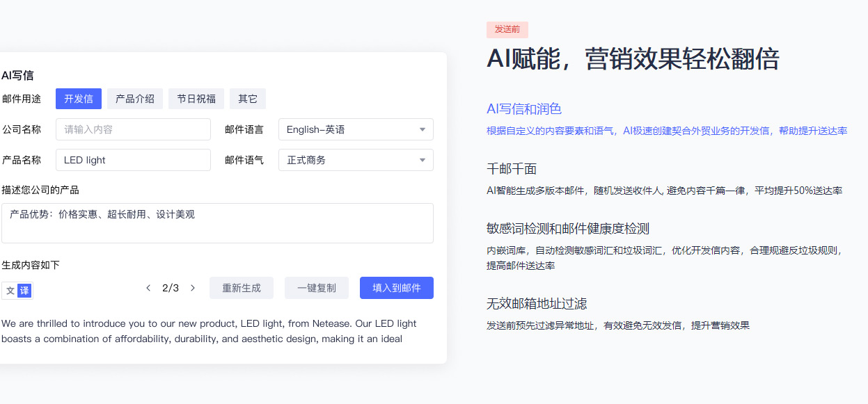Switch to original text with 文 toggle
Viewport: 868px width, 404px height.
tap(10, 291)
